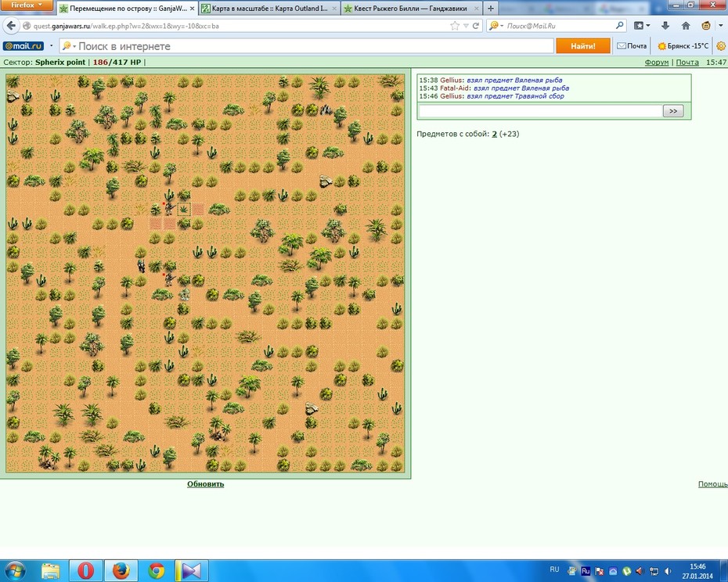Open URL history dropdown arrow in address bar
Image resolution: width=728 pixels, height=582 pixels.
(x=466, y=26)
